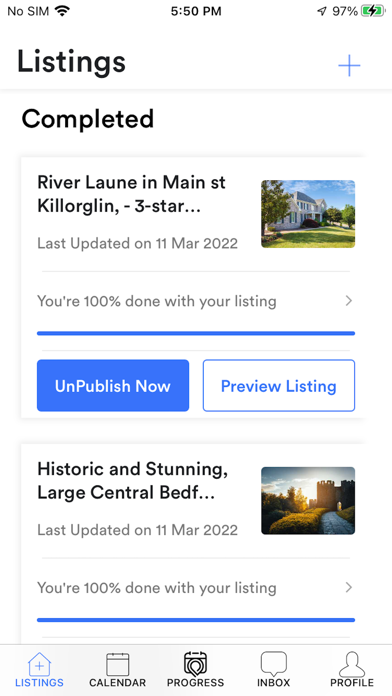This screenshot has width=392, height=696.
Task: Select the INBOX tab label
Action: click(273, 683)
